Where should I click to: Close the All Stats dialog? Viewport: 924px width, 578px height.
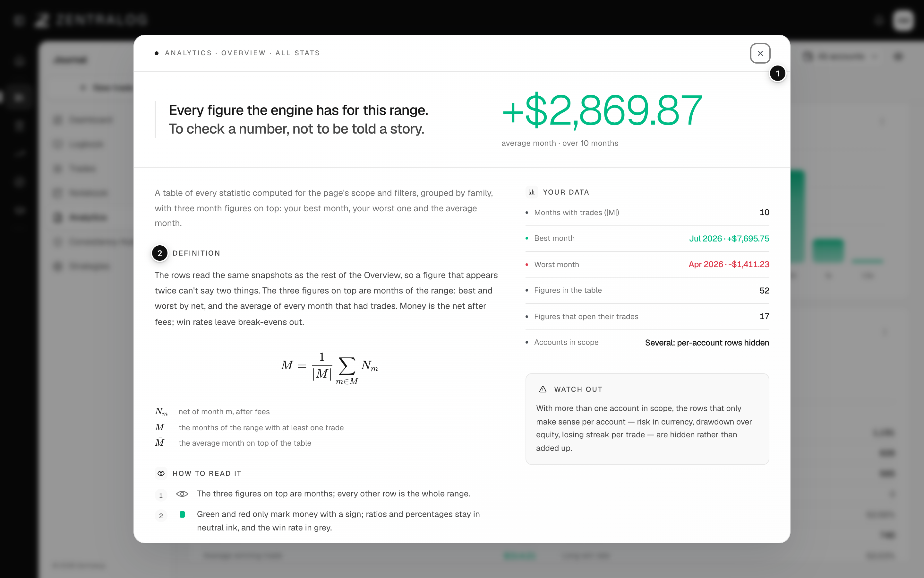coord(760,53)
